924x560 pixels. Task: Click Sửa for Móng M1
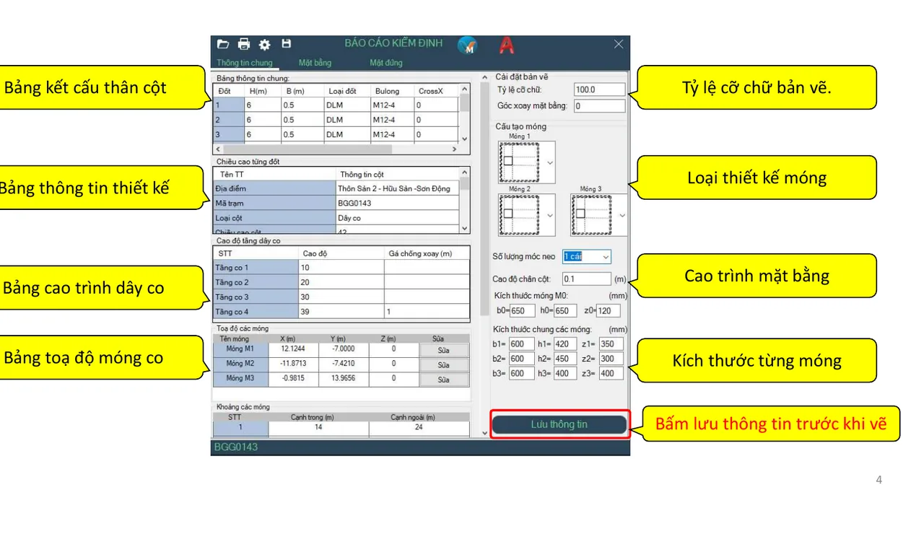coord(443,350)
